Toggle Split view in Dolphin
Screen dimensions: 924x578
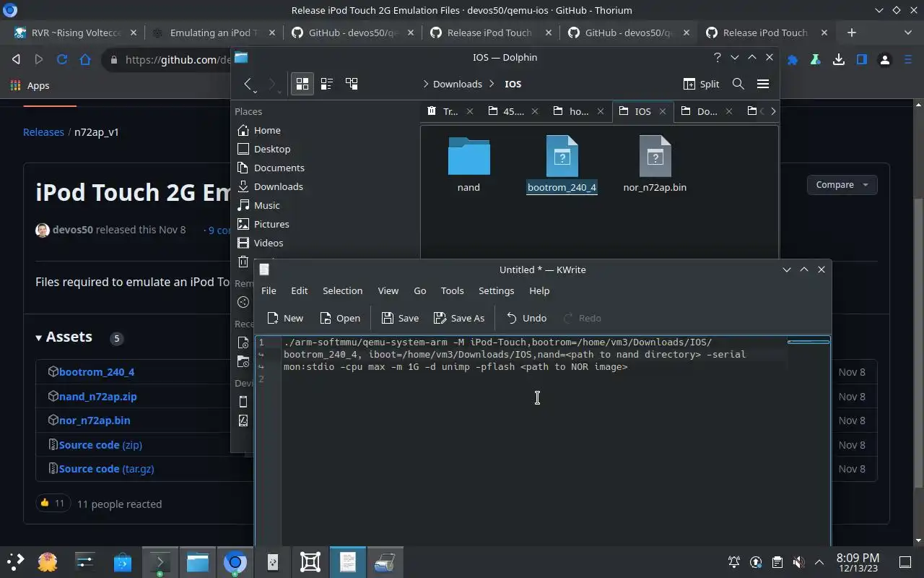pyautogui.click(x=701, y=84)
